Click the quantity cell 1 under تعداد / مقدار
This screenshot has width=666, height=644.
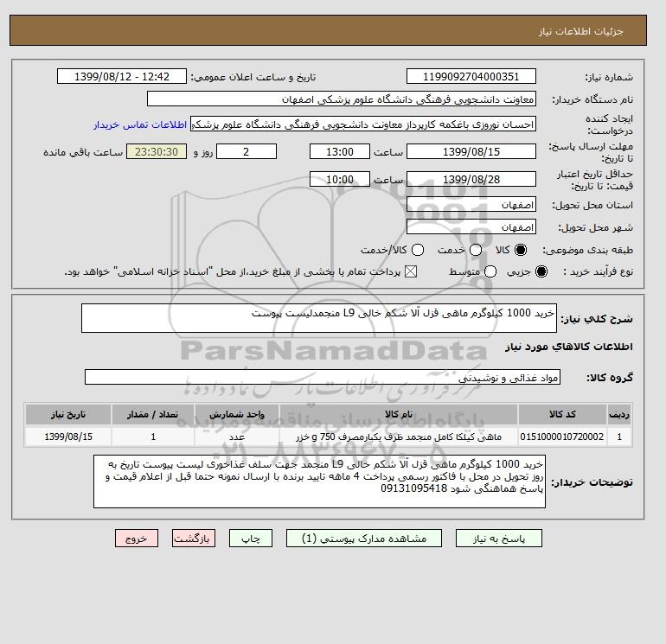pos(153,437)
